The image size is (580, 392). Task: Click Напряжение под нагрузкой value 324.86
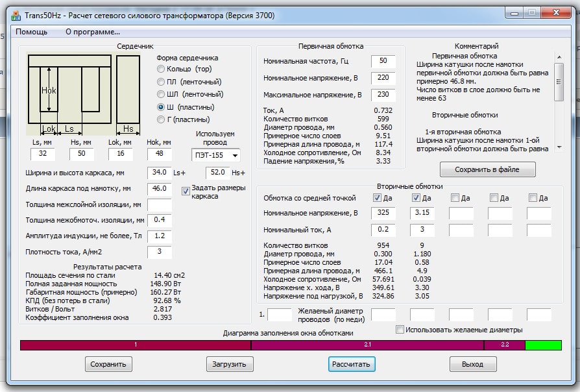click(383, 296)
